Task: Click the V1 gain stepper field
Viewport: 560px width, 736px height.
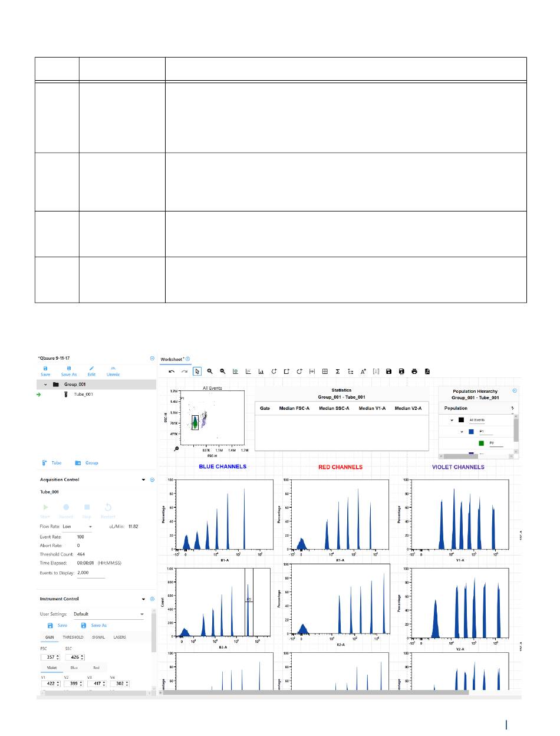Action: tap(50, 684)
